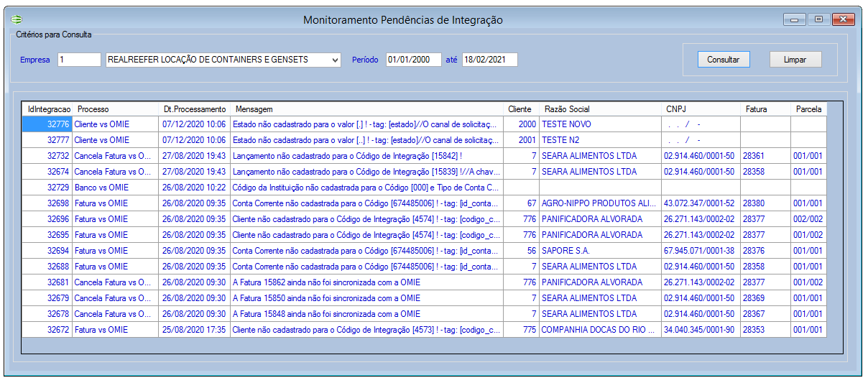The image size is (868, 383).
Task: Click Cliente cell 67
Action: (522, 203)
